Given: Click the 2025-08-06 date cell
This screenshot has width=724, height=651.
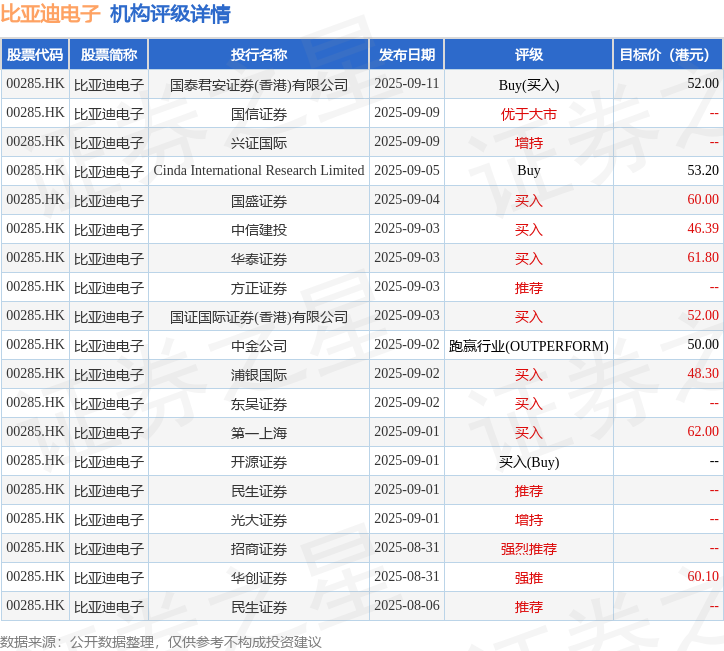Looking at the screenshot, I should click(x=407, y=605).
